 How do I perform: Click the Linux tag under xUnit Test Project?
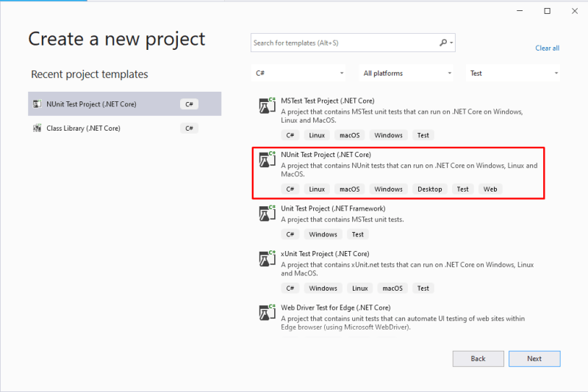click(x=360, y=288)
